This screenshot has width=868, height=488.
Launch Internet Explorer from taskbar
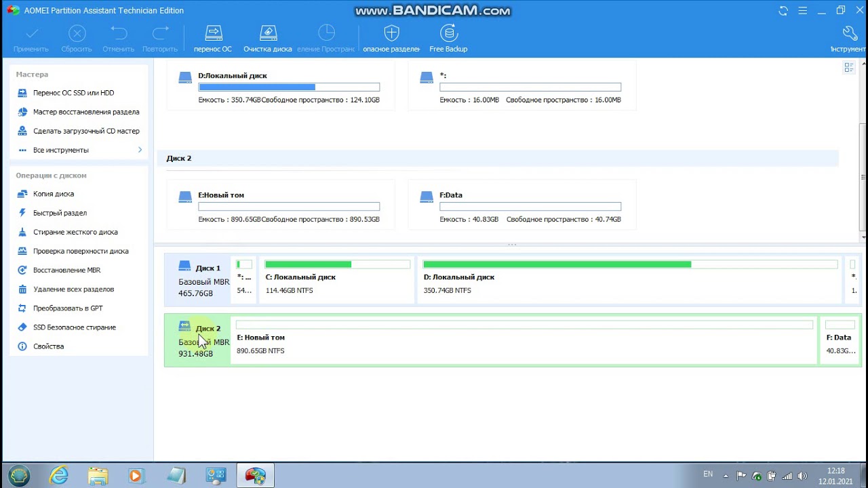pos(59,475)
